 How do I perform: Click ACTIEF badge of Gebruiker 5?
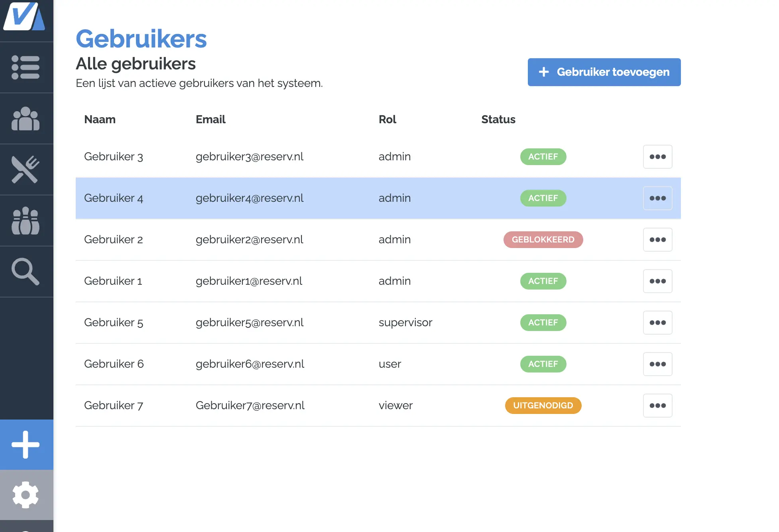tap(543, 323)
